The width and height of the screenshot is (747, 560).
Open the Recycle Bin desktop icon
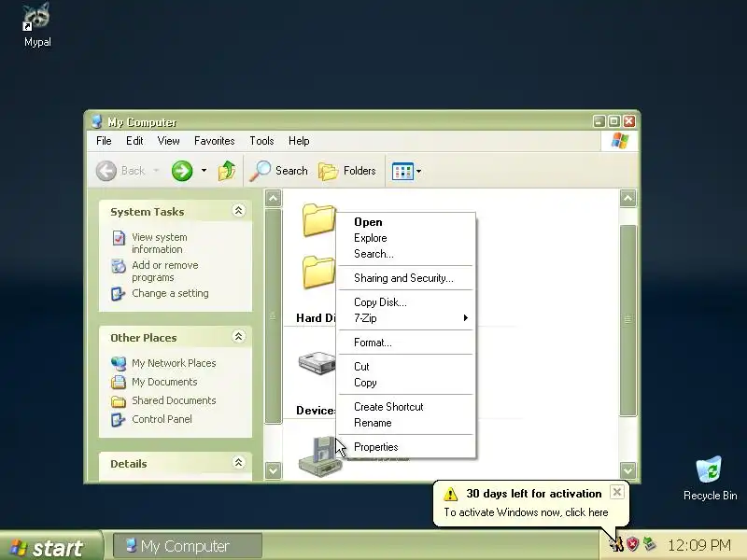point(709,469)
